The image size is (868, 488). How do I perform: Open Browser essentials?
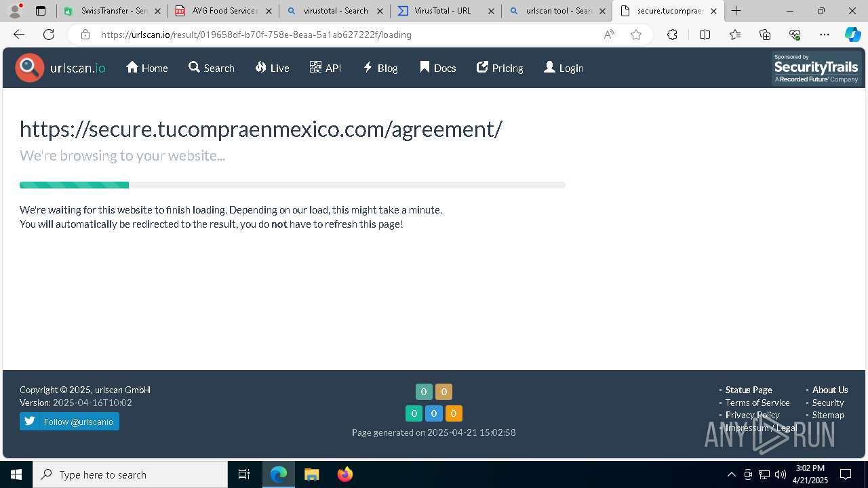pyautogui.click(x=795, y=35)
